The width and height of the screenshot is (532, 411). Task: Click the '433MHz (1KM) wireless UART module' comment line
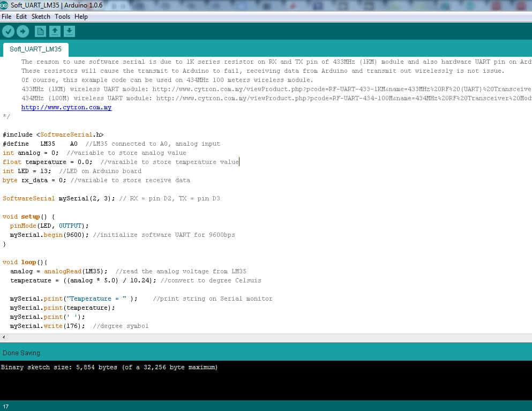click(x=276, y=89)
